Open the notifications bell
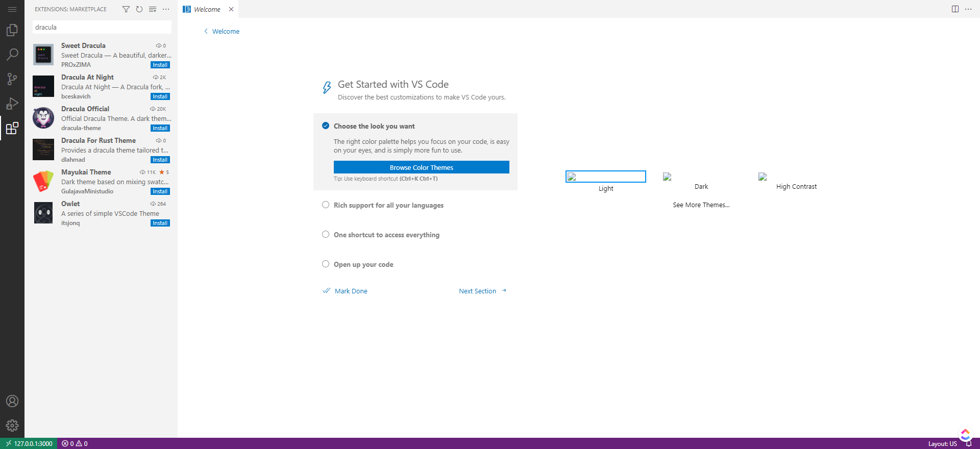The image size is (980, 449). pos(969,444)
